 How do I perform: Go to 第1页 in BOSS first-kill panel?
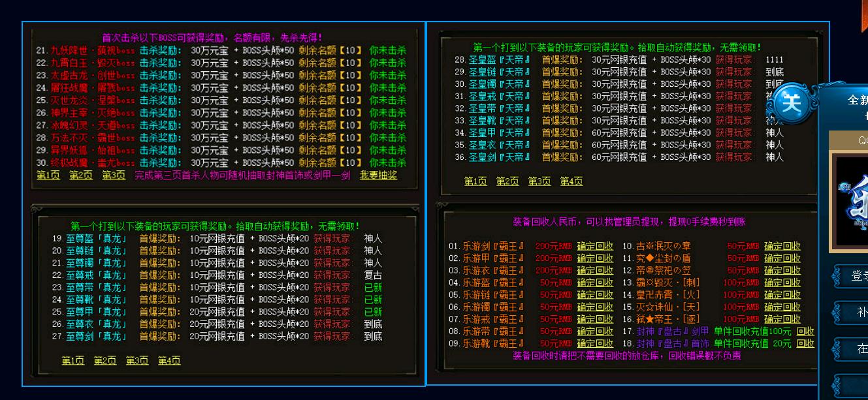[48, 175]
